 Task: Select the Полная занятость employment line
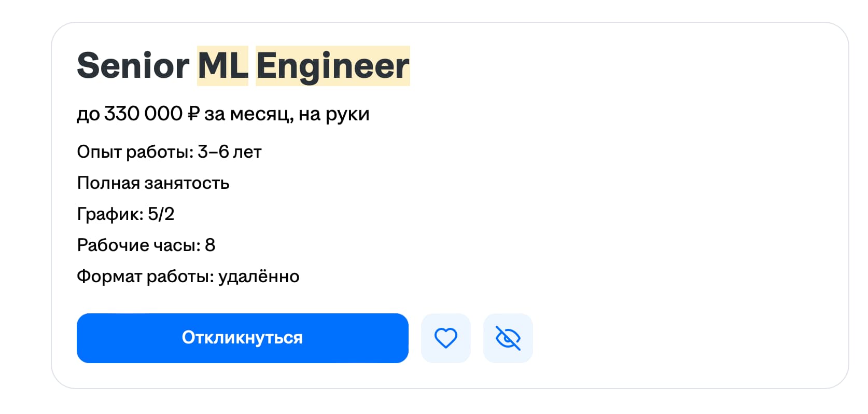(153, 183)
